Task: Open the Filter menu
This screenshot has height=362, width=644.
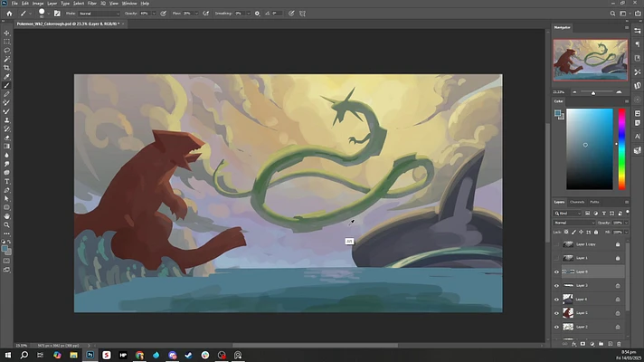Action: click(x=92, y=4)
